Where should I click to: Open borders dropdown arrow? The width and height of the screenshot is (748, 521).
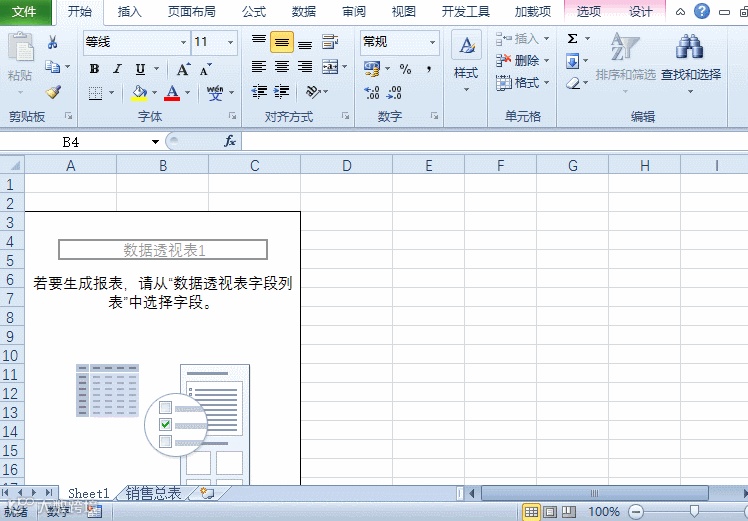click(111, 93)
